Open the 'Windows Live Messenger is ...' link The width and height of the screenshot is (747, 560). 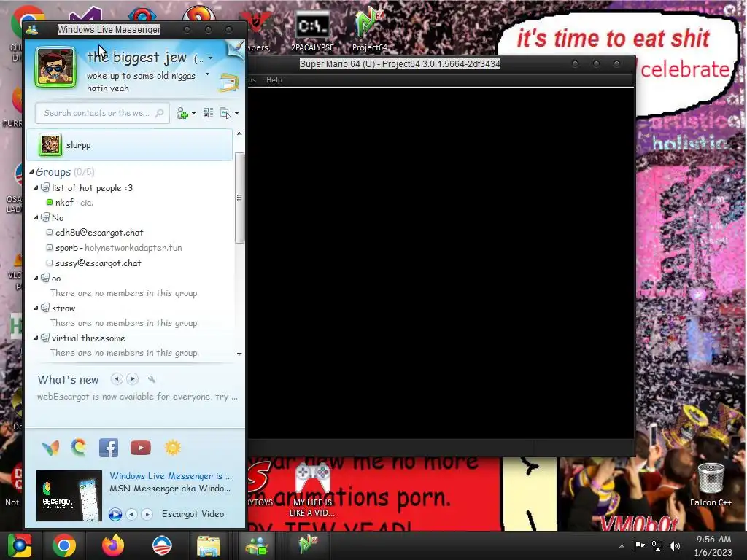(171, 475)
